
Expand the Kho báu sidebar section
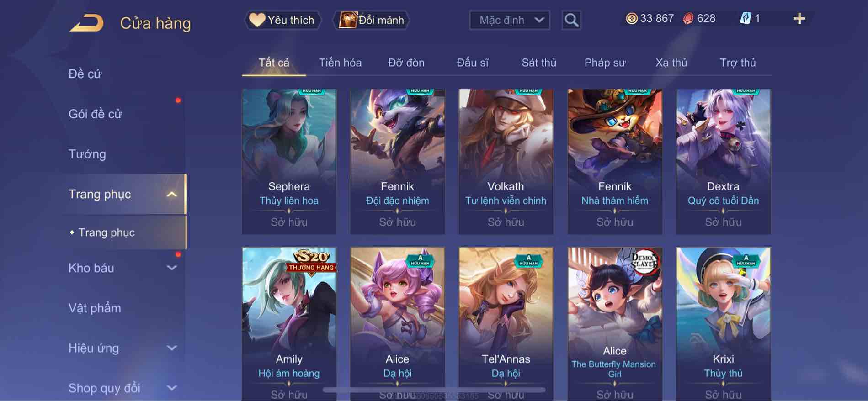[x=171, y=268]
